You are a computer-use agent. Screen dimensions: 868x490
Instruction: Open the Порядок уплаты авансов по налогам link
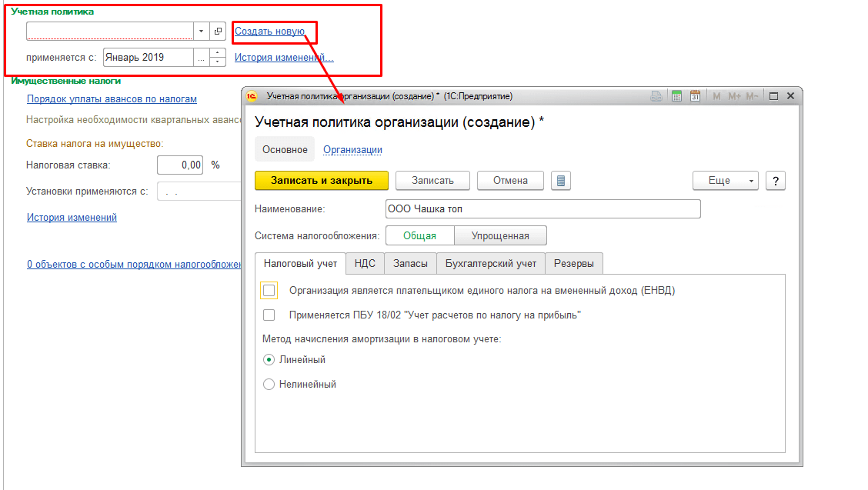pos(112,99)
